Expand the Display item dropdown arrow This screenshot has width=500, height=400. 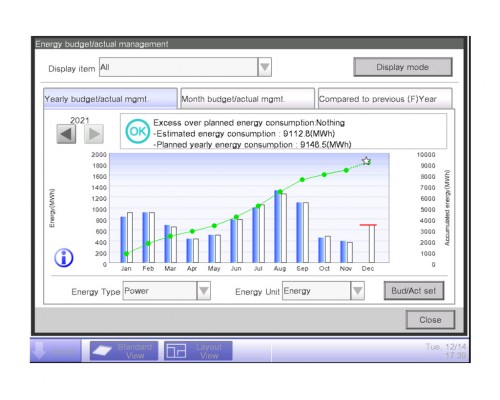265,67
